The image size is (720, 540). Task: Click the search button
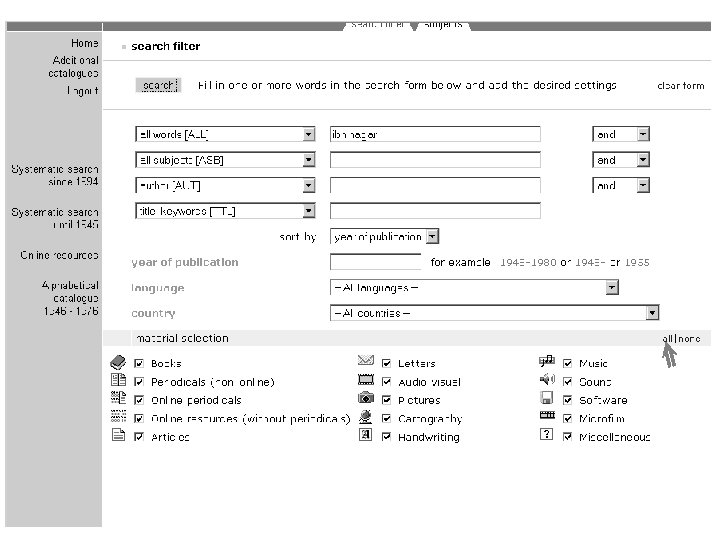(x=158, y=85)
